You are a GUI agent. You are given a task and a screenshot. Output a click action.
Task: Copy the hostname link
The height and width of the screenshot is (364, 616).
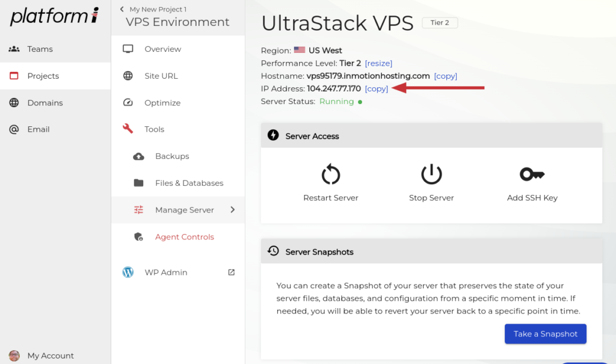click(x=446, y=76)
